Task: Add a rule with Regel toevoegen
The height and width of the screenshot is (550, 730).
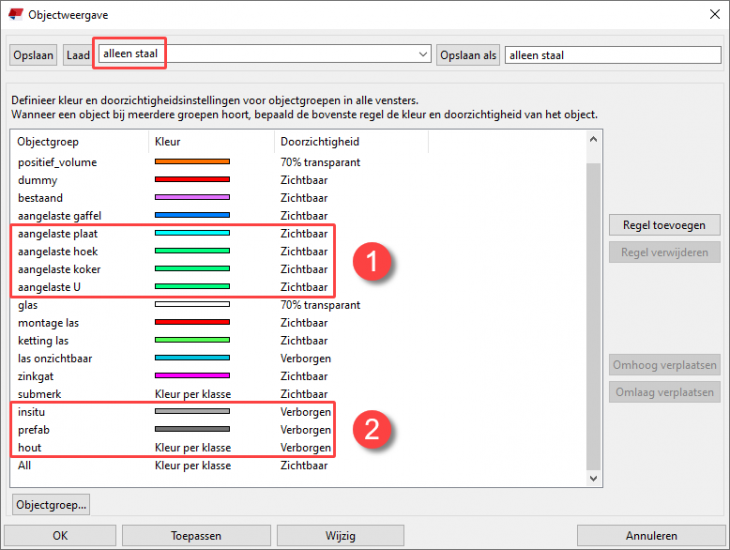Action: coord(664,226)
